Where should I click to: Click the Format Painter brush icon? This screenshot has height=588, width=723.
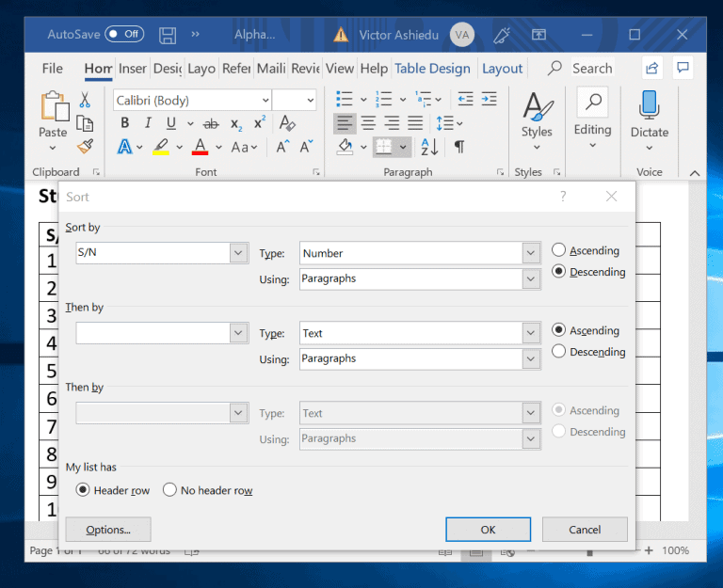[85, 147]
